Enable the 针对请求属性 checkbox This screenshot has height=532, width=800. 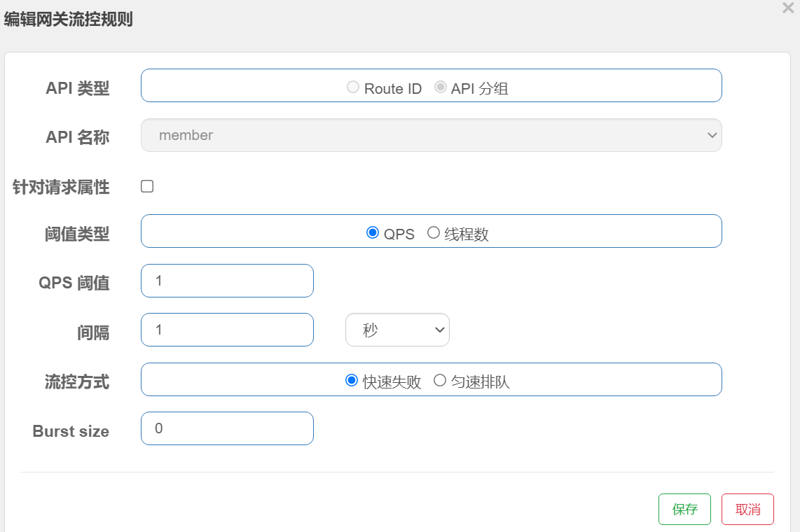click(x=147, y=186)
